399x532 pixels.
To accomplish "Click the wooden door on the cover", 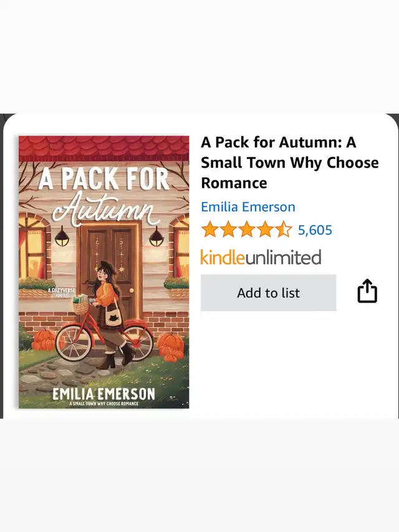I will (x=110, y=256).
